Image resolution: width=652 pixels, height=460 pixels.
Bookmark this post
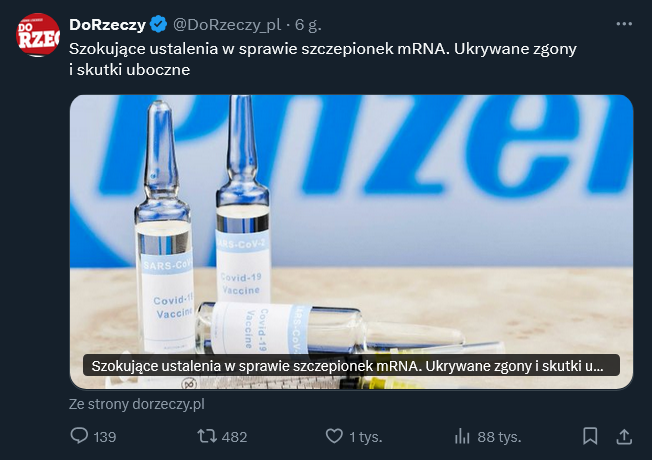(590, 436)
